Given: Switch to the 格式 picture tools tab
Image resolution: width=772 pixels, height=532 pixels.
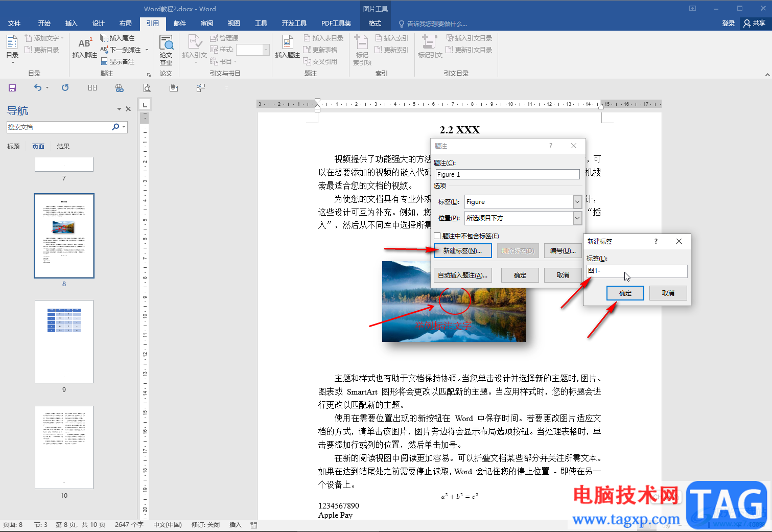Looking at the screenshot, I should tap(375, 24).
